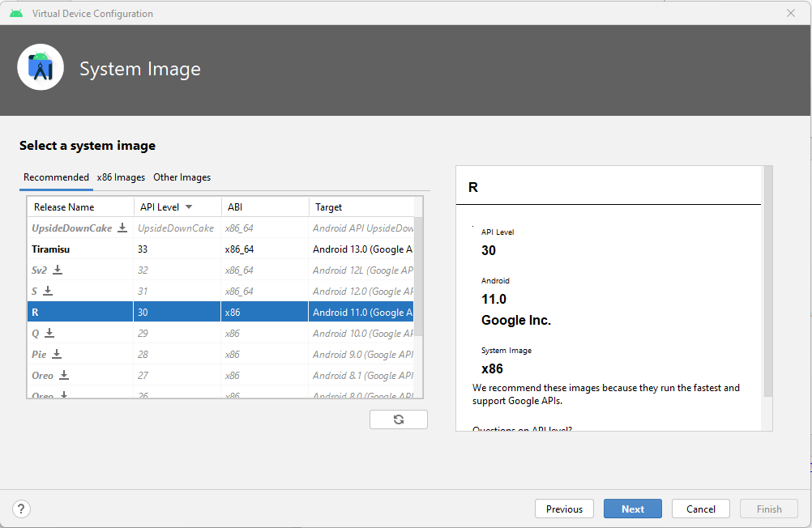Click the Next button
This screenshot has height=528, width=812.
tap(633, 509)
